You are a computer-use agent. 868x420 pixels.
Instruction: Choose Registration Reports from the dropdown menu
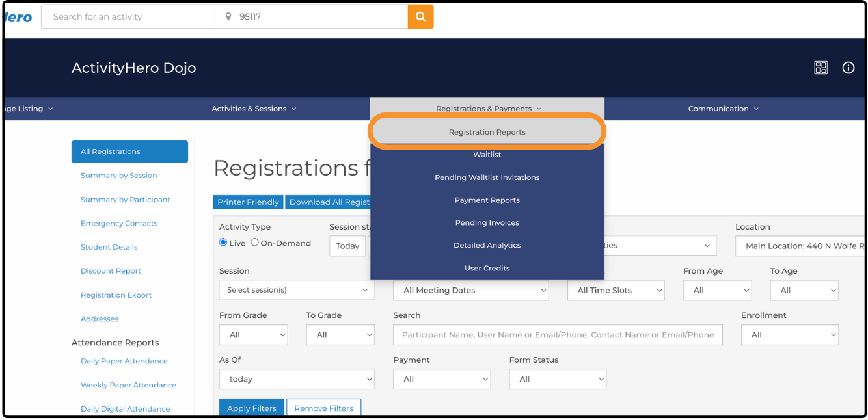(487, 132)
